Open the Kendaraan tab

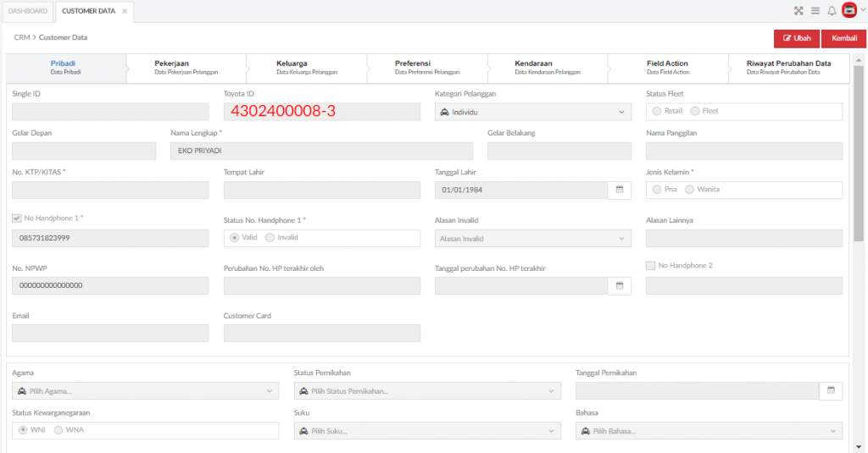pos(547,68)
